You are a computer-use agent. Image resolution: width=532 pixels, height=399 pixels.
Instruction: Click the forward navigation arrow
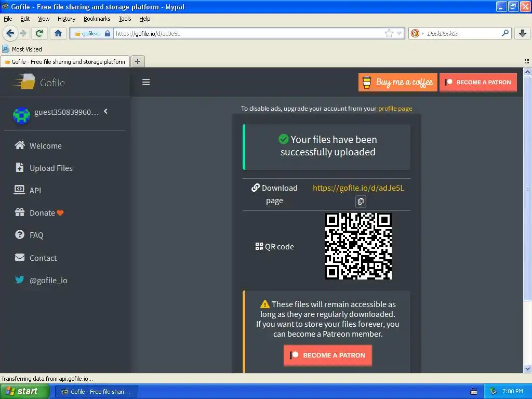[x=23, y=33]
